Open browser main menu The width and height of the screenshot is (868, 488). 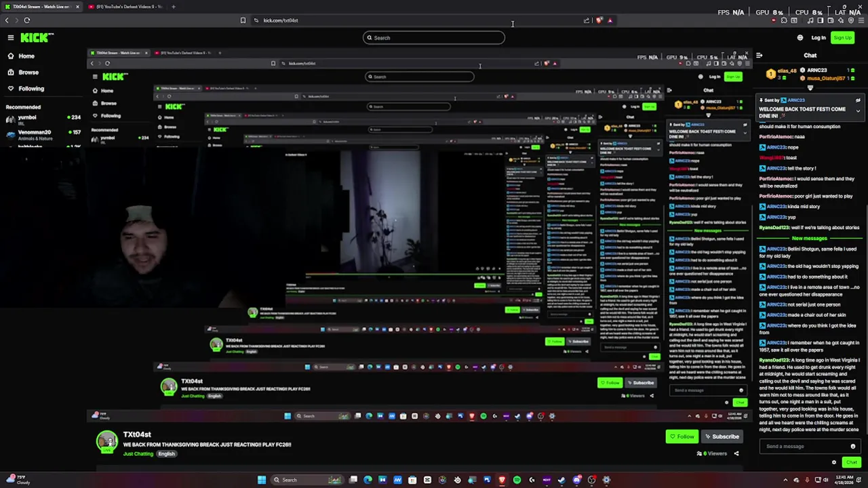pyautogui.click(x=861, y=20)
